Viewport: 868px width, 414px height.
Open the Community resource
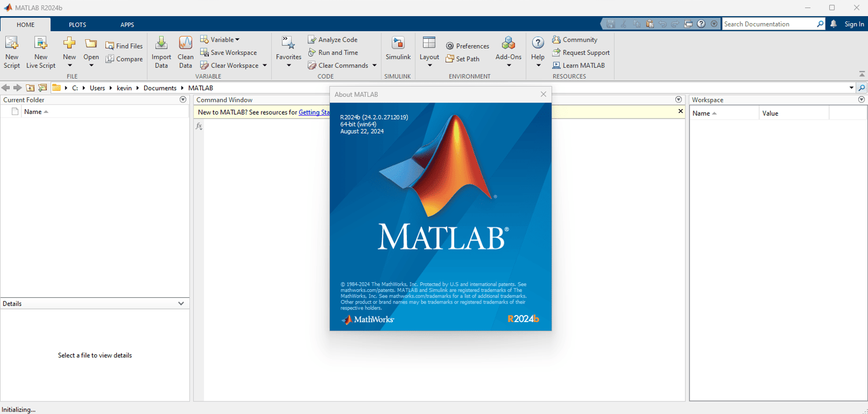pos(575,40)
